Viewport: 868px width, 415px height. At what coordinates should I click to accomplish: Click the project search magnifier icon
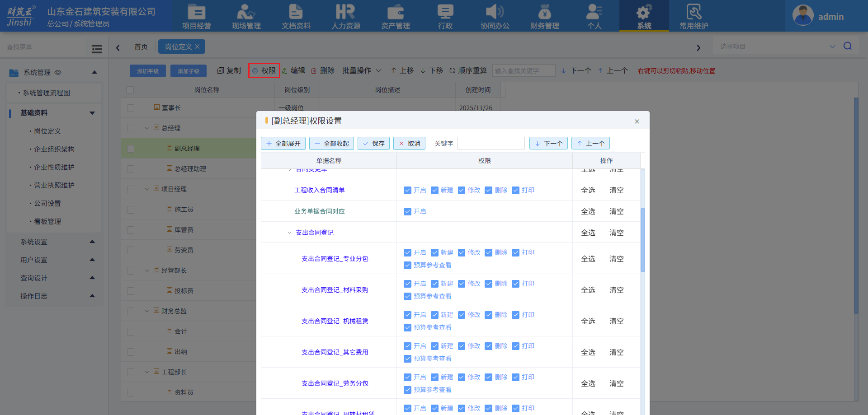[848, 46]
